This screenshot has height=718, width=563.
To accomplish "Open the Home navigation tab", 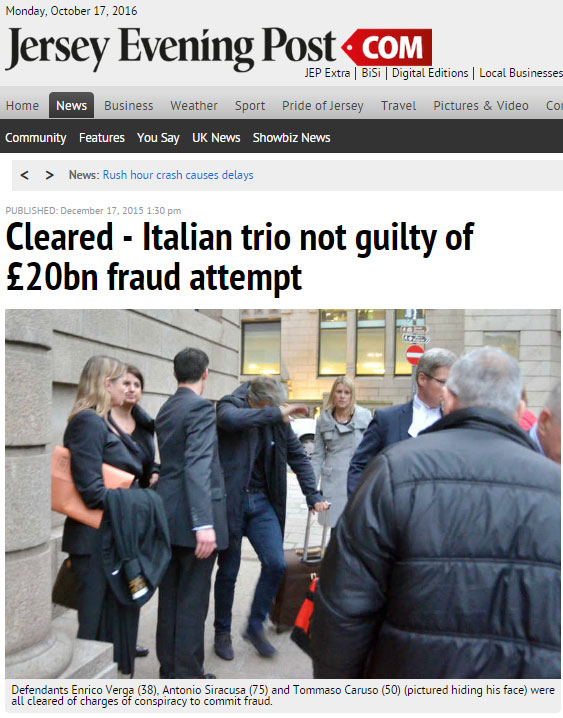I will coord(22,105).
